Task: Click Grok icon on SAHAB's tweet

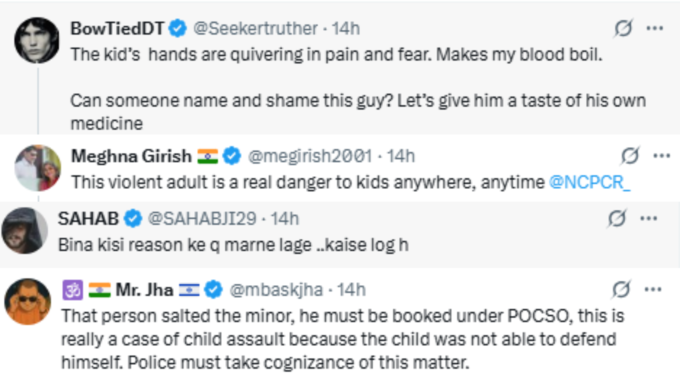Action: click(617, 218)
